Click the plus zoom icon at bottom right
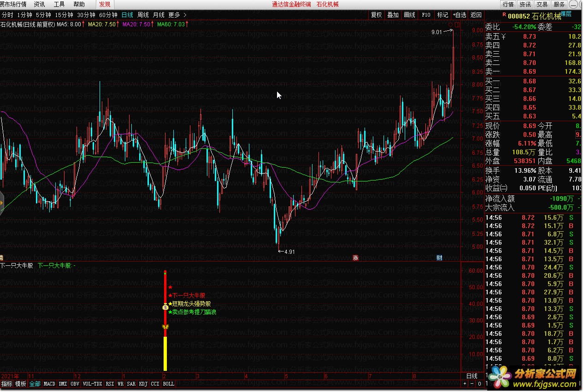Screen dimensions: 584x392 (465, 384)
